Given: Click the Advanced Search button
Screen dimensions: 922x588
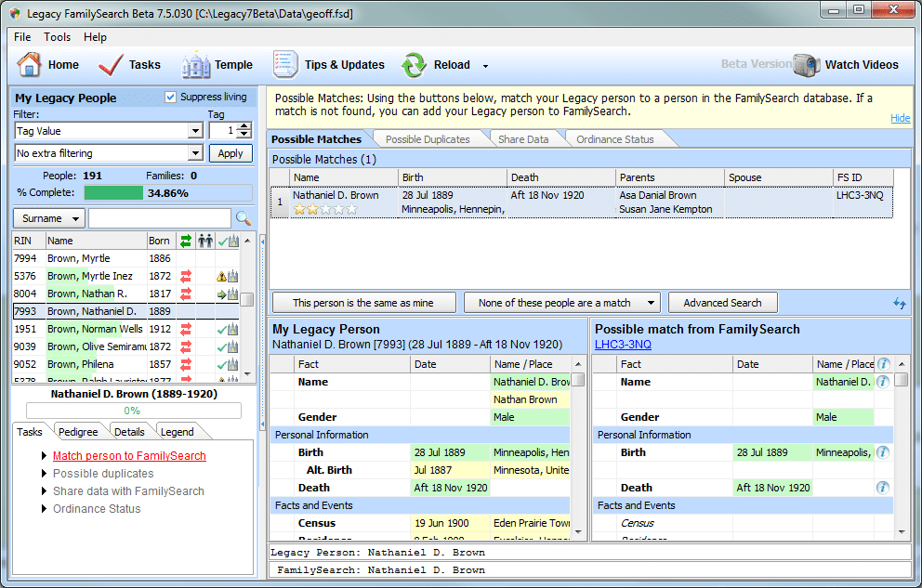Looking at the screenshot, I should point(723,303).
